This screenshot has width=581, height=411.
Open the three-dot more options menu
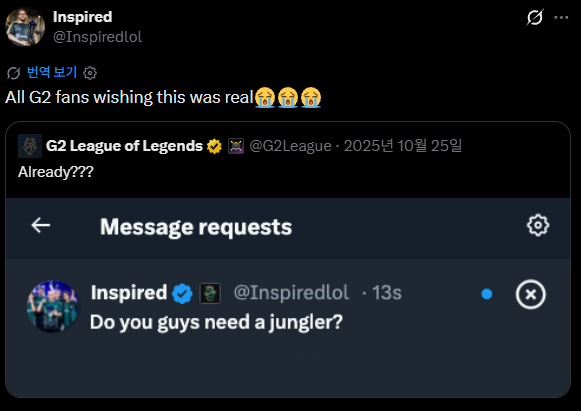tap(561, 17)
